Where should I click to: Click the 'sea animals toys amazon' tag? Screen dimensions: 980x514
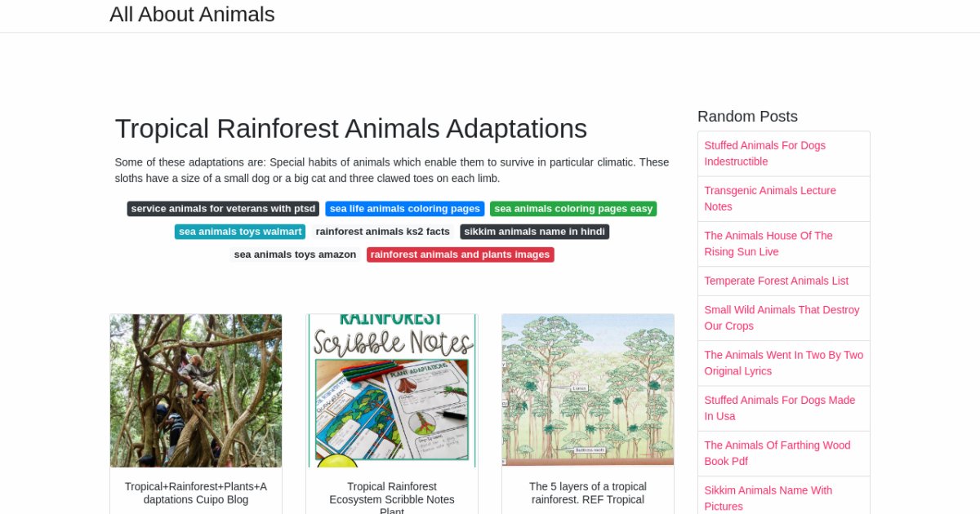pyautogui.click(x=295, y=255)
